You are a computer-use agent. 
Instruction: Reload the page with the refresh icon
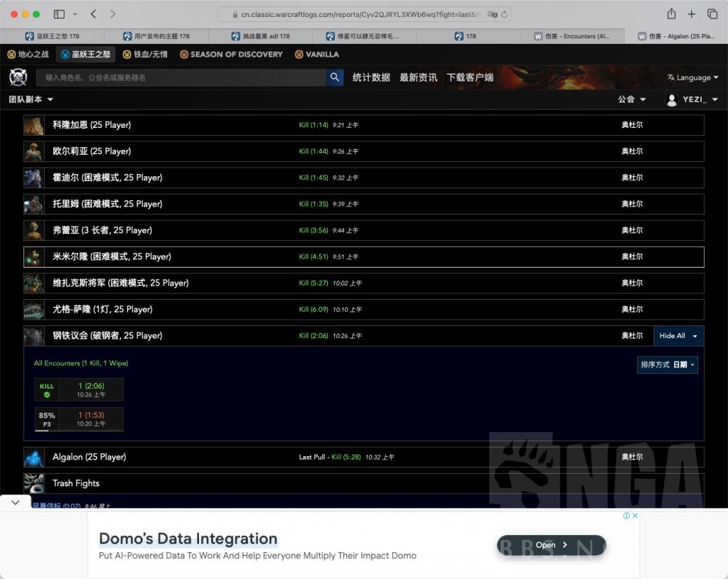504,14
